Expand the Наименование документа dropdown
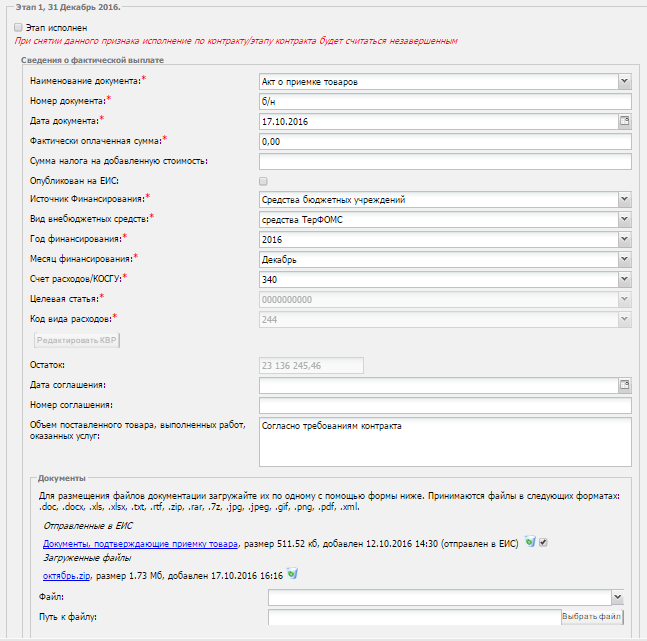The width and height of the screenshot is (647, 641). tap(624, 81)
